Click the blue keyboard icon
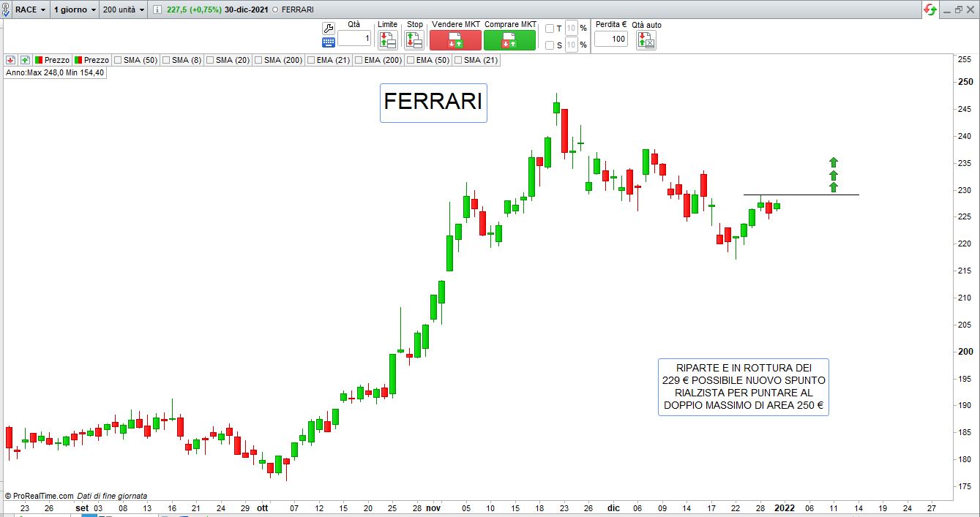Viewport: 980px width, 517px height. coord(329,42)
